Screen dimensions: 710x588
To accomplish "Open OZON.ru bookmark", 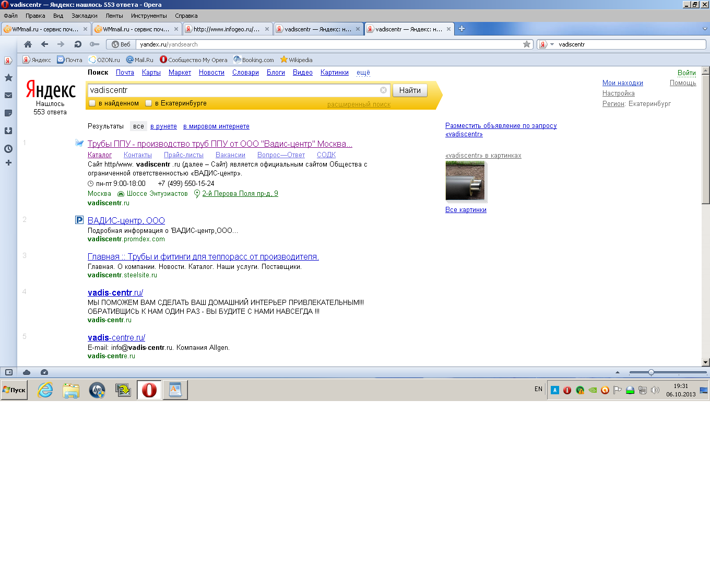I will point(104,60).
